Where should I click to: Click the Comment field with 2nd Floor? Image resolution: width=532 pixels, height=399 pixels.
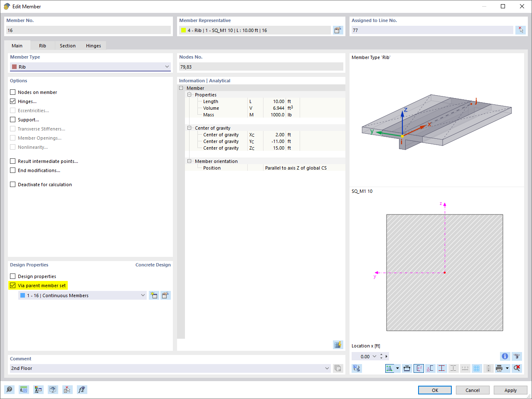[x=170, y=368]
